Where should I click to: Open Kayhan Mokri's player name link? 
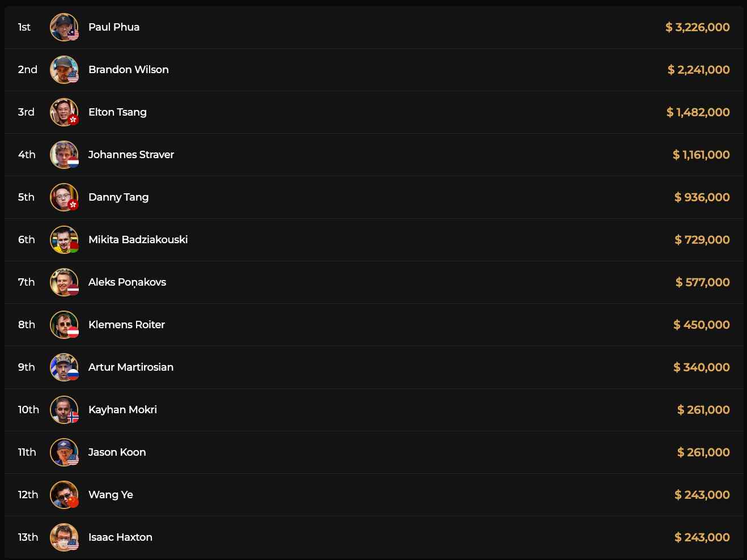[122, 410]
